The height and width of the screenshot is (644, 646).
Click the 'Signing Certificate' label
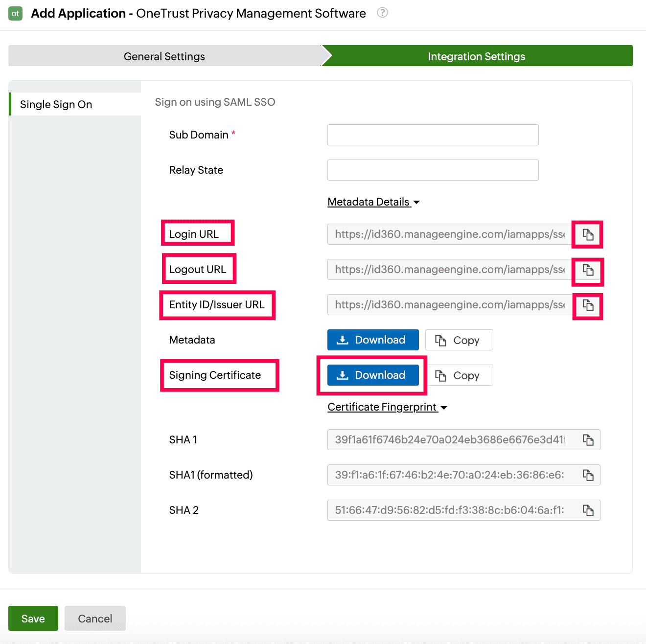click(x=215, y=375)
